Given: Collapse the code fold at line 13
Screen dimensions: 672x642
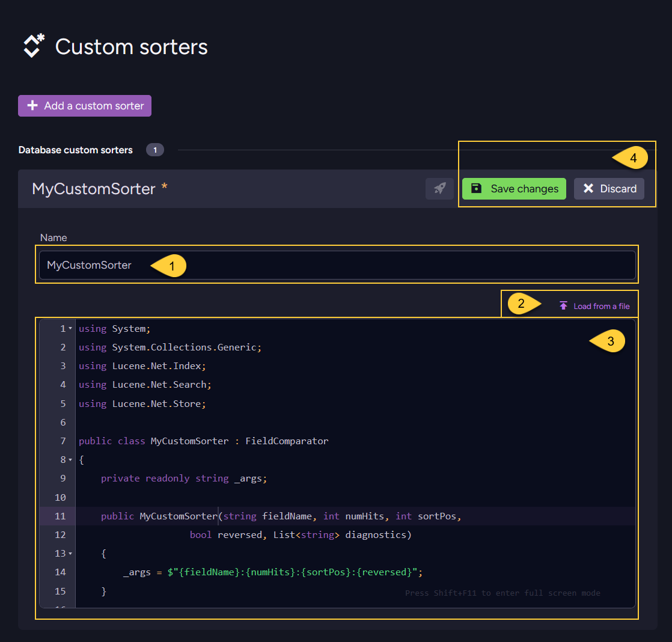Looking at the screenshot, I should (70, 553).
